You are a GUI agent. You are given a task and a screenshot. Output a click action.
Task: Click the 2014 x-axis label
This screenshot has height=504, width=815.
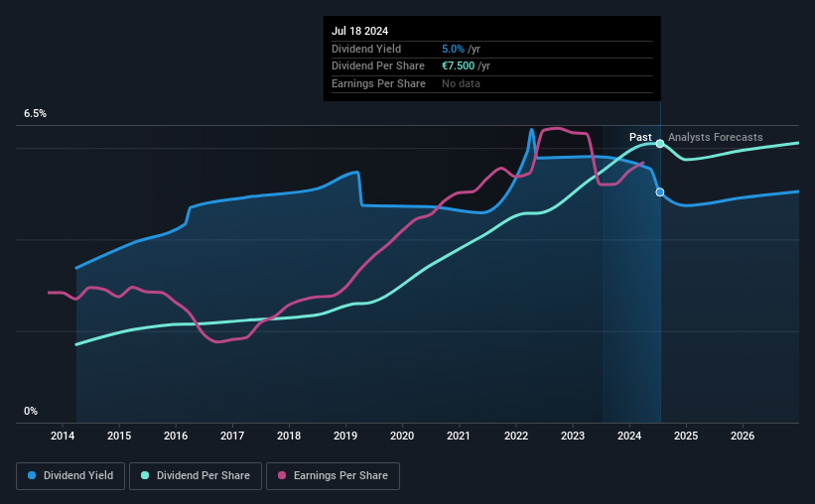(x=63, y=436)
